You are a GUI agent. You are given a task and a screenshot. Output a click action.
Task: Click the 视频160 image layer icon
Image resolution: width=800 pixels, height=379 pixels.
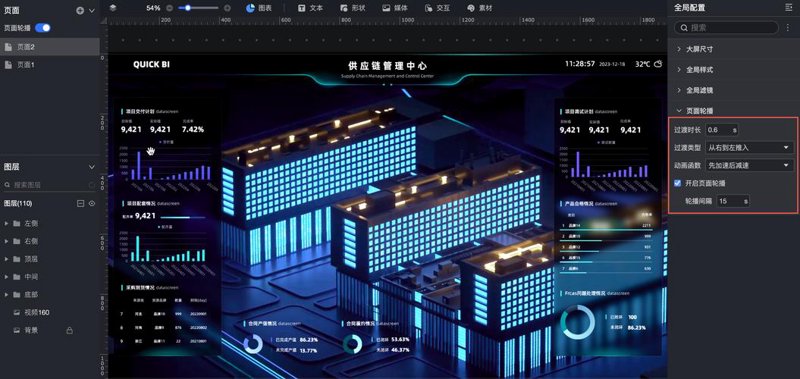tap(16, 312)
